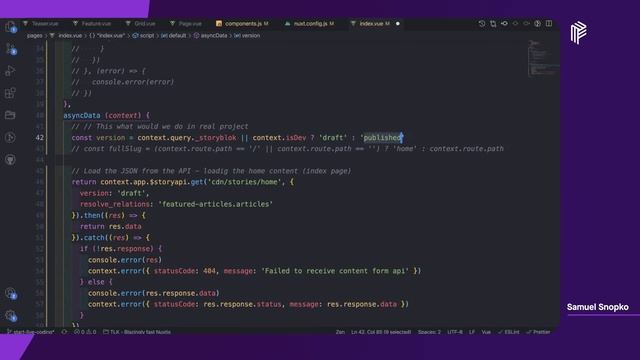
Task: Open the Manage gear icon
Action: 11,315
